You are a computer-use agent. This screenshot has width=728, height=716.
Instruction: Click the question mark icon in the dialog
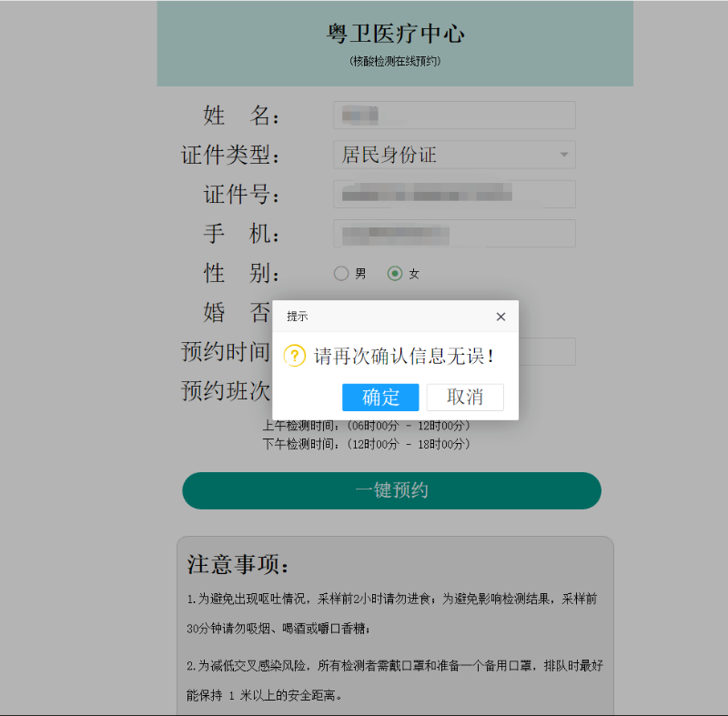(292, 357)
